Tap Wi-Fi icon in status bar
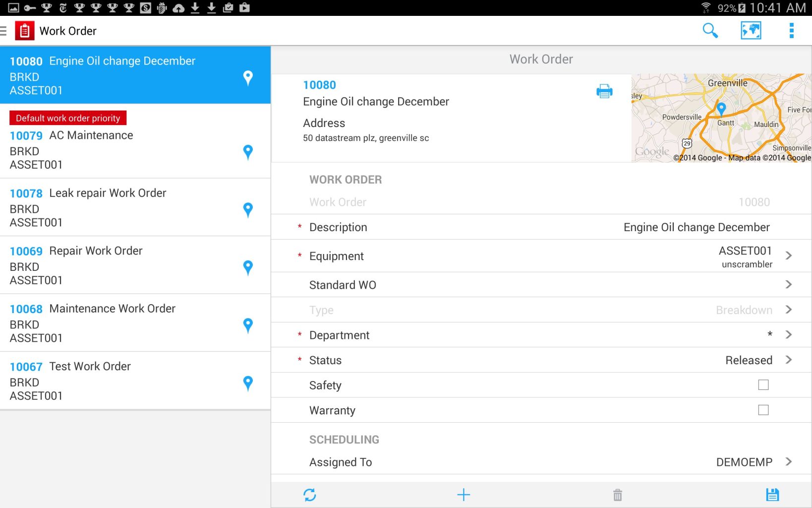812x508 pixels. click(706, 8)
